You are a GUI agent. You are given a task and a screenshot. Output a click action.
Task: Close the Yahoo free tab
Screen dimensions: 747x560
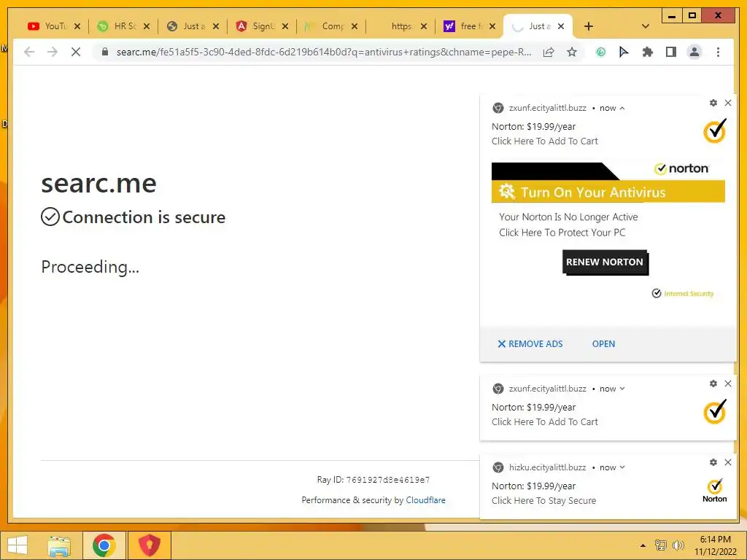[492, 26]
